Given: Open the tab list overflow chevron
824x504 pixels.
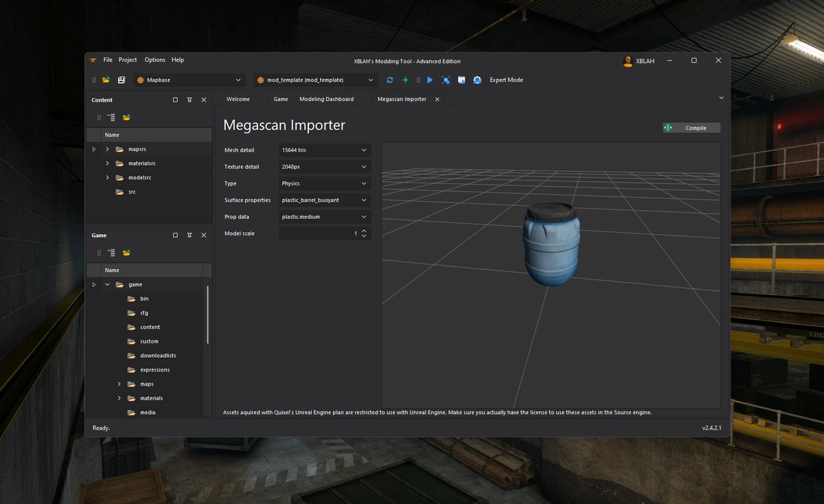Looking at the screenshot, I should tap(721, 98).
